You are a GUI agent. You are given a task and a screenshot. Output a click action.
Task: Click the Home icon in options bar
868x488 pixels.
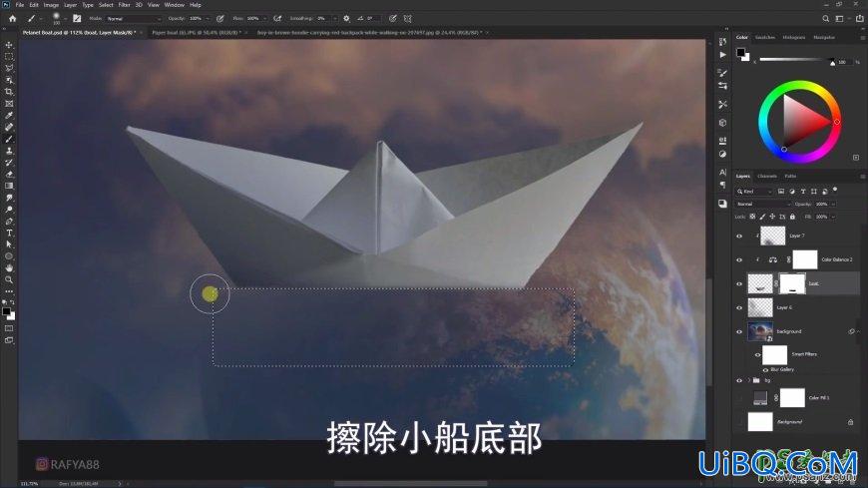point(12,18)
